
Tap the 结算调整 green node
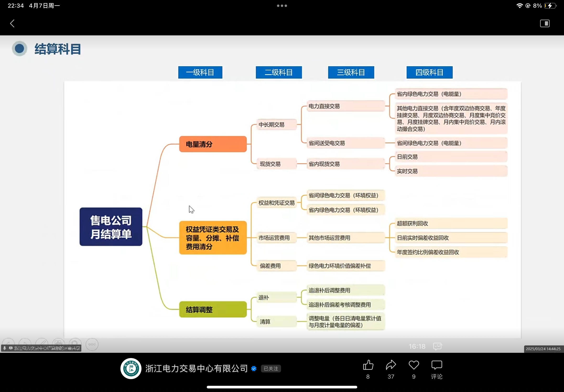[x=213, y=310]
